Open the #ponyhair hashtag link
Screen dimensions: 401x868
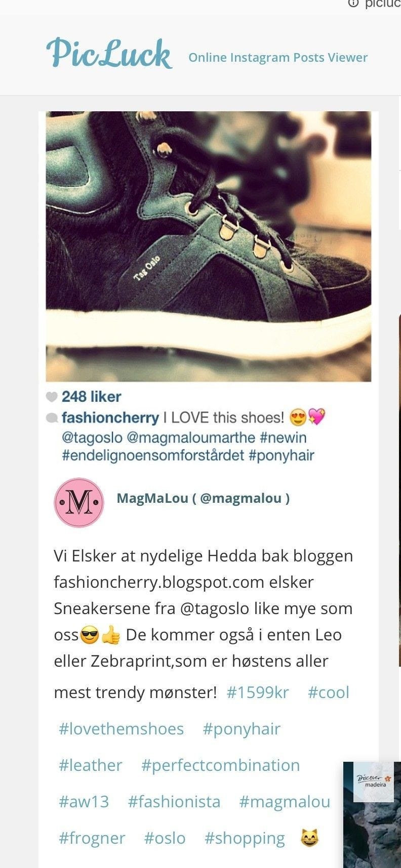click(242, 728)
